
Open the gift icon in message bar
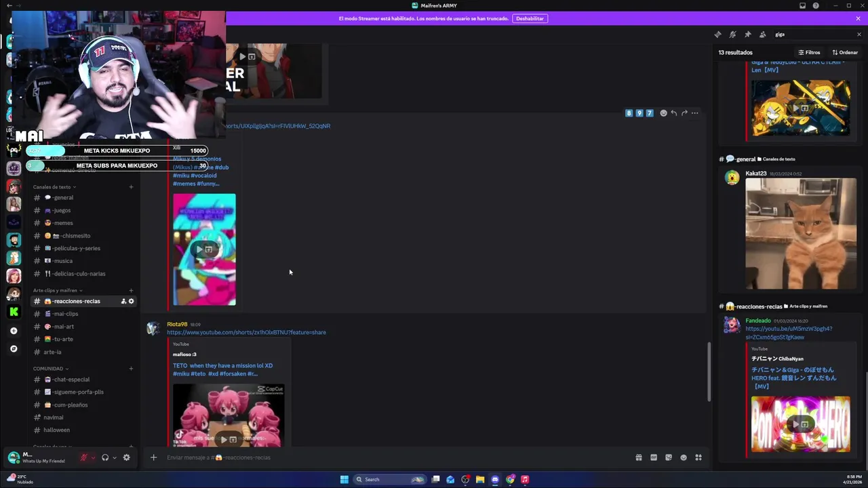[x=639, y=457]
